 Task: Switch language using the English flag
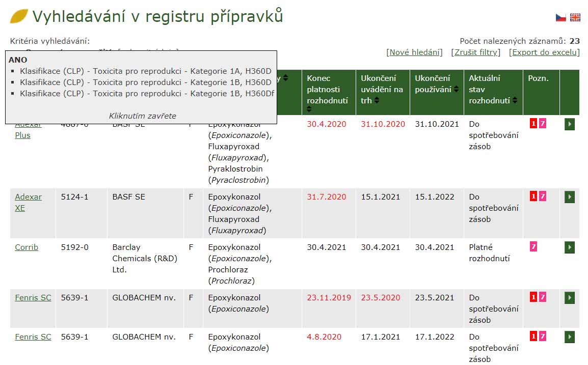coord(575,18)
